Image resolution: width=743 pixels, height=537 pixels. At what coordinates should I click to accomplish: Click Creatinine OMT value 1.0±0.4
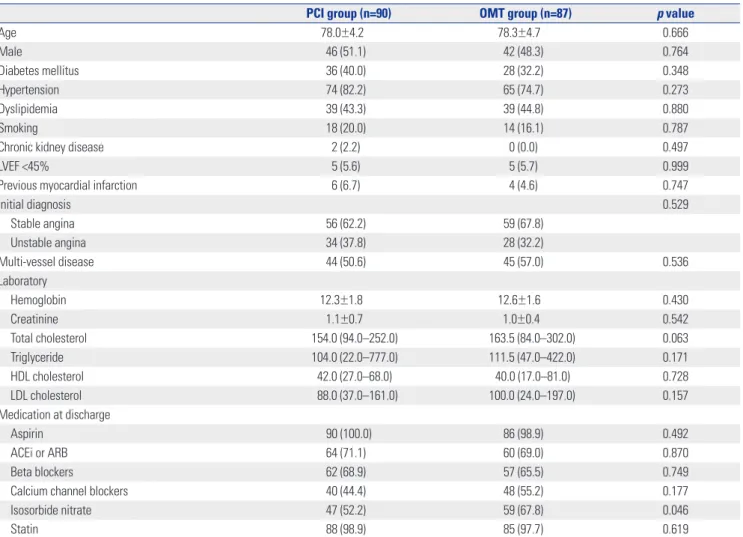pyautogui.click(x=521, y=319)
